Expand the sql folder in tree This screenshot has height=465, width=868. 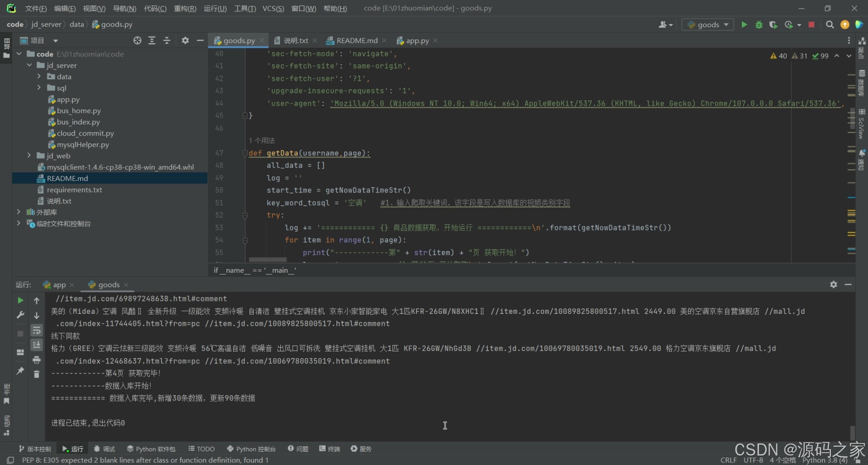(x=39, y=88)
